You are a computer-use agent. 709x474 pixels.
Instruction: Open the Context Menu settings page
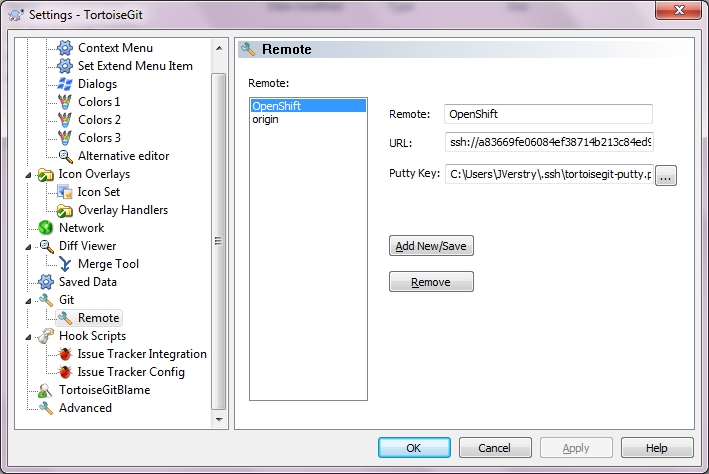point(115,47)
